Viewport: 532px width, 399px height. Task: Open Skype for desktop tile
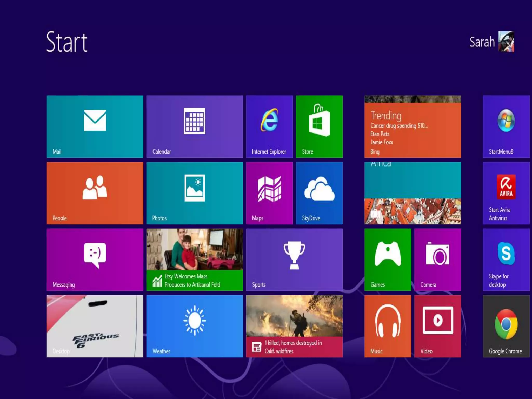coord(506,260)
